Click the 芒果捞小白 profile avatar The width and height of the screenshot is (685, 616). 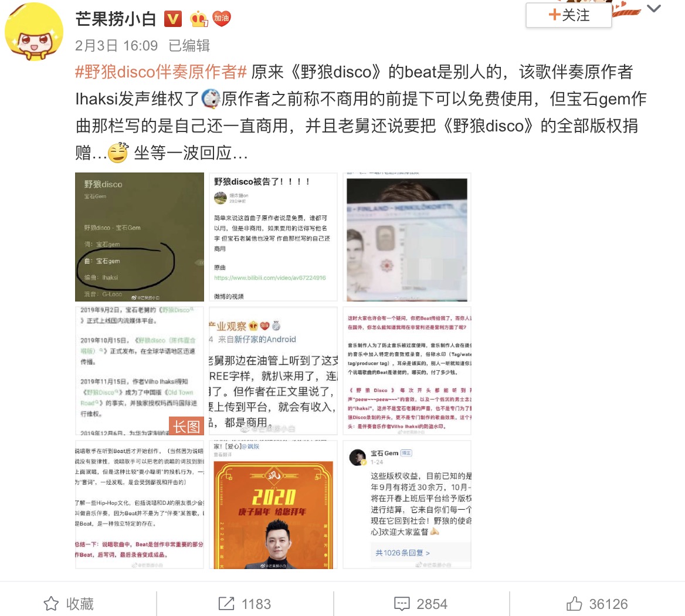(x=34, y=32)
